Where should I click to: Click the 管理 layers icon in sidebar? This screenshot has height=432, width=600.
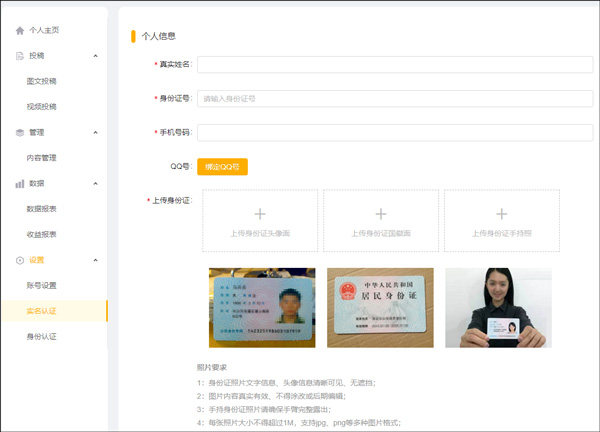pyautogui.click(x=20, y=132)
